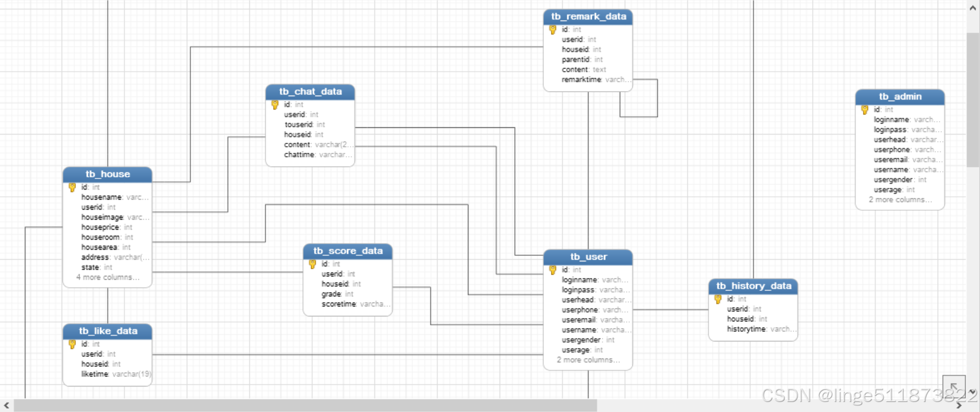Click housearea column in tb_house
This screenshot has width=980, height=412.
tap(107, 247)
